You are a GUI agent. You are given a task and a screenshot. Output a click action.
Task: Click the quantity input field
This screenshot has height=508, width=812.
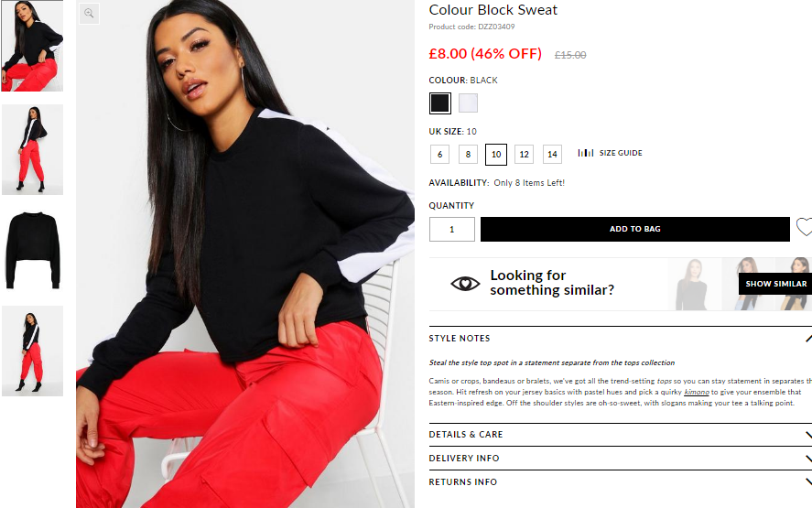[x=452, y=229]
